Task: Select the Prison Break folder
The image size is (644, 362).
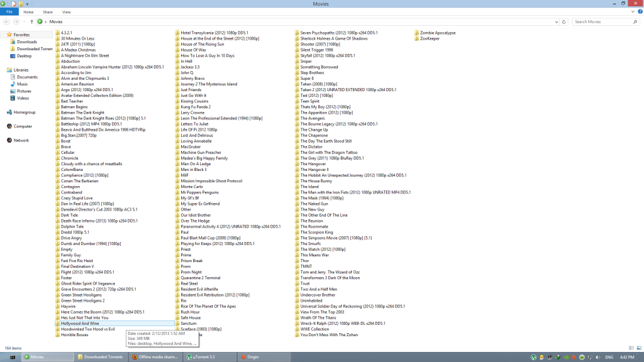Action: coord(191,261)
